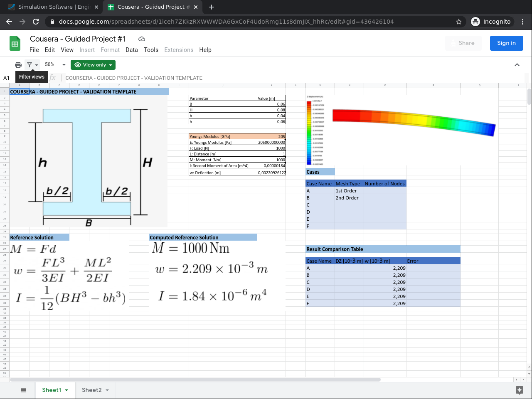Open Sheet1 tab options arrow
This screenshot has height=399, width=532.
tap(66, 390)
